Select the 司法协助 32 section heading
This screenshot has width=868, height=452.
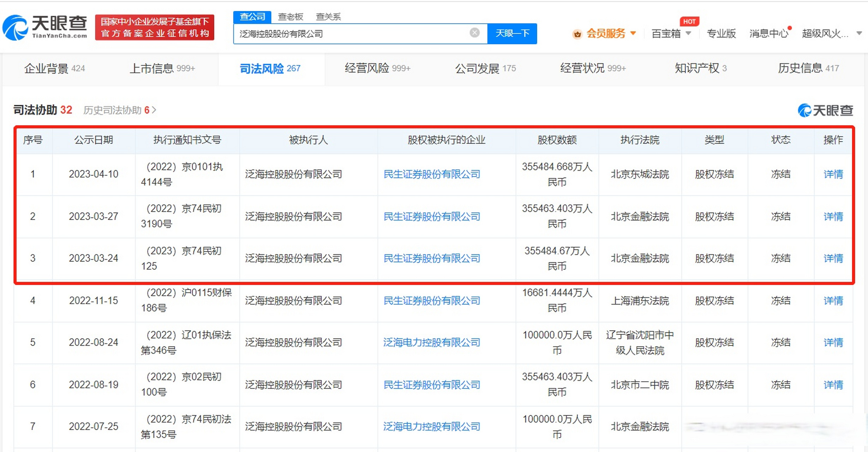point(43,110)
